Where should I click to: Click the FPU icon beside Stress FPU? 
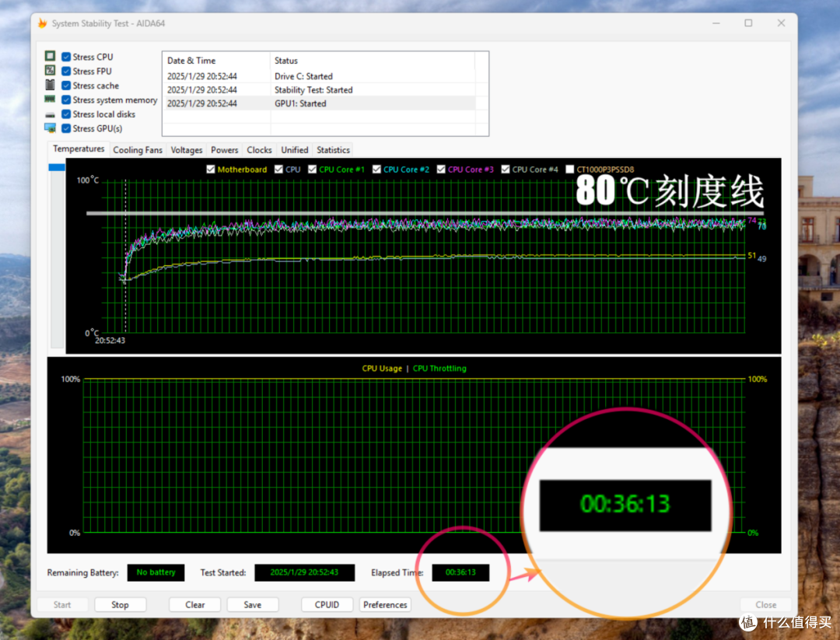(50, 71)
